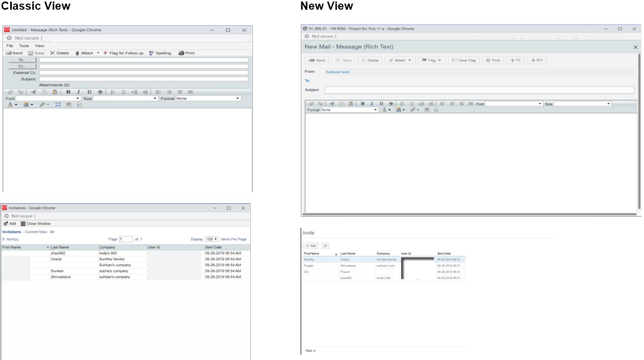Click Attach in the classic message toolbar

click(x=85, y=53)
